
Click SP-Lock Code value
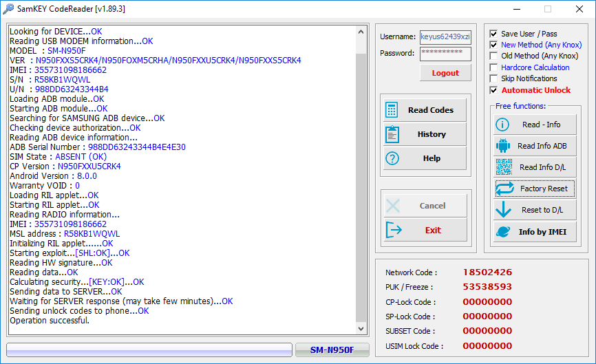tap(487, 317)
